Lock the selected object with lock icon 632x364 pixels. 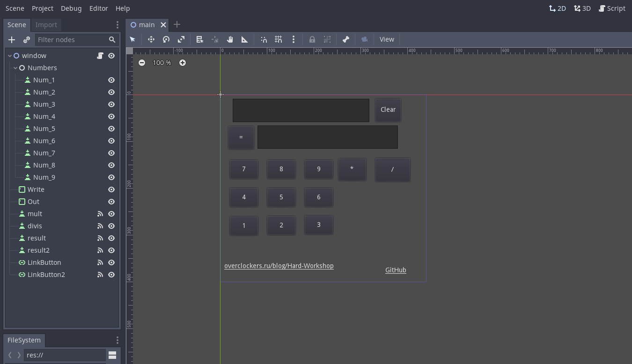tap(312, 39)
